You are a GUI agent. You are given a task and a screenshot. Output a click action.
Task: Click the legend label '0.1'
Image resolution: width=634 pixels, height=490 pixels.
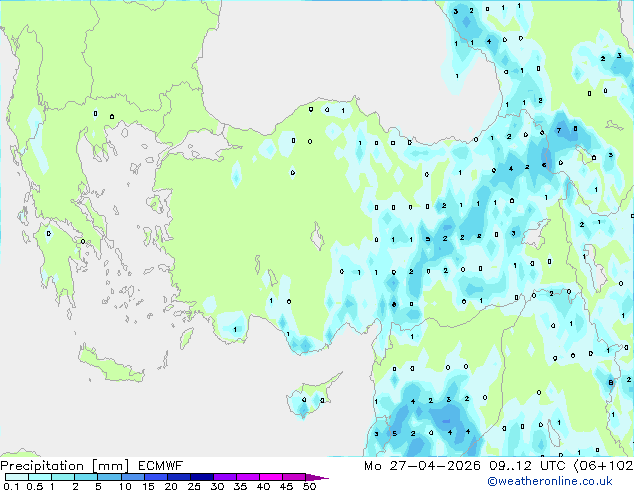click(x=11, y=486)
